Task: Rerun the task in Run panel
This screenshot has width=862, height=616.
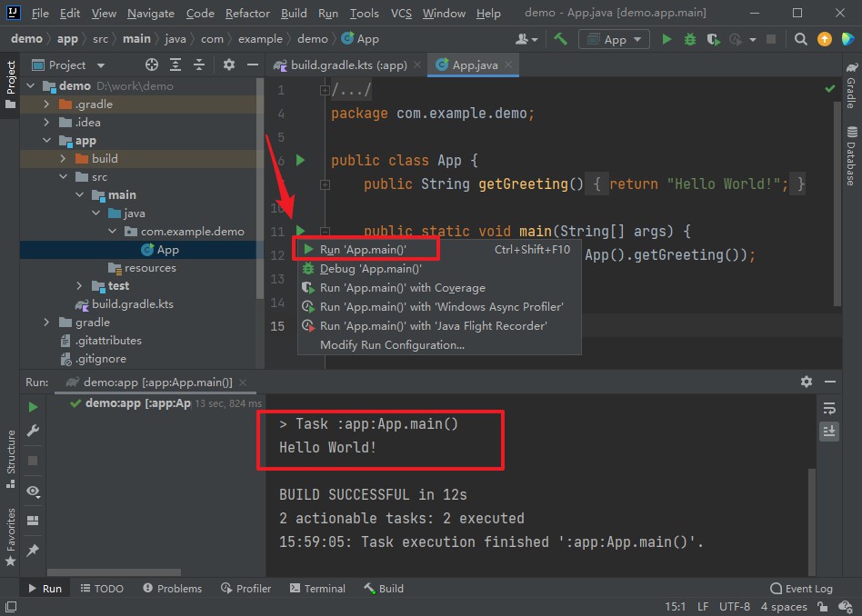Action: tap(33, 407)
